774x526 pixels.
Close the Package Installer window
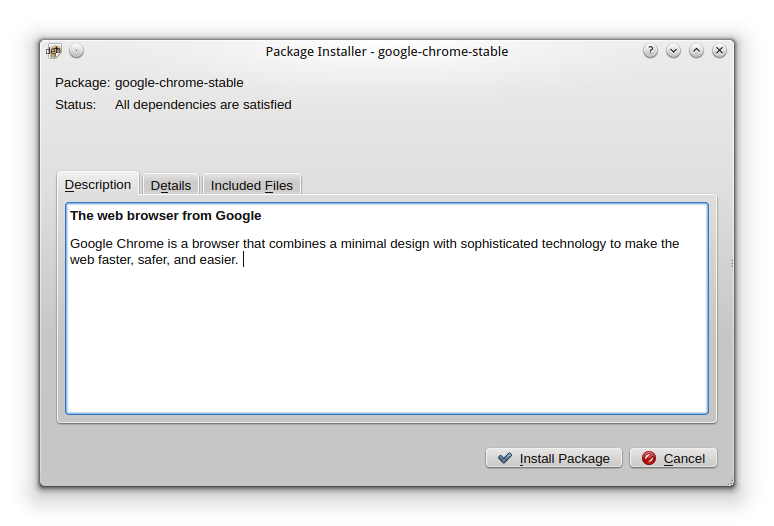[719, 50]
